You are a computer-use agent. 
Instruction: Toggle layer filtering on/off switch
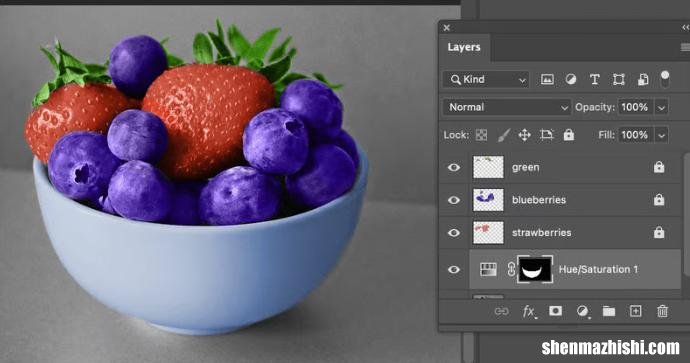click(665, 79)
